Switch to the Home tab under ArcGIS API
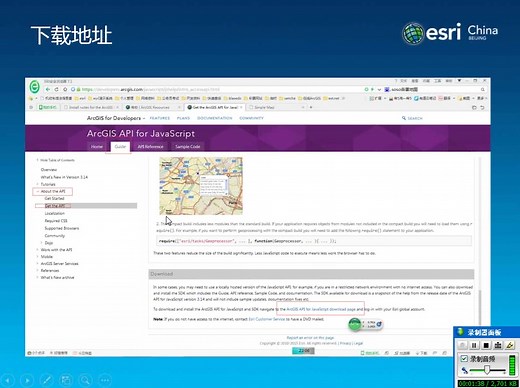 click(x=97, y=147)
